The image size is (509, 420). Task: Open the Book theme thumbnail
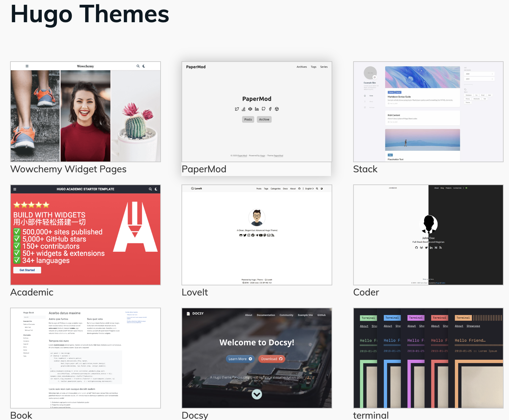click(x=86, y=358)
